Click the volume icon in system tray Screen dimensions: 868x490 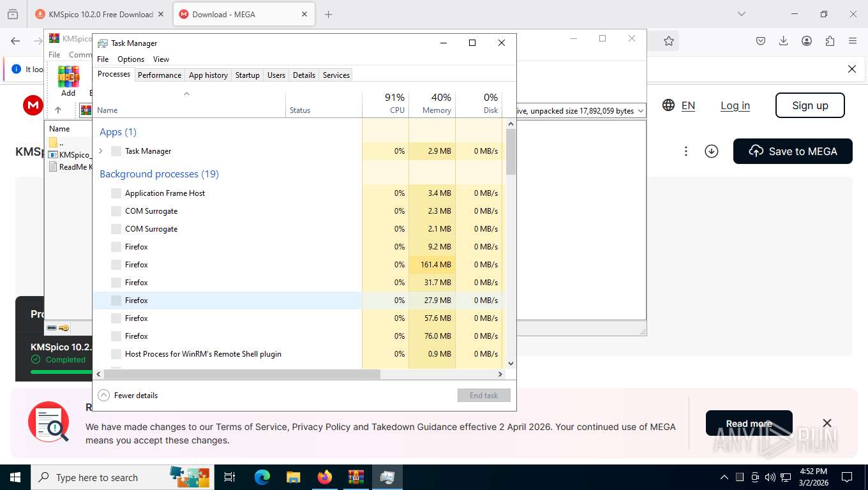(770, 477)
